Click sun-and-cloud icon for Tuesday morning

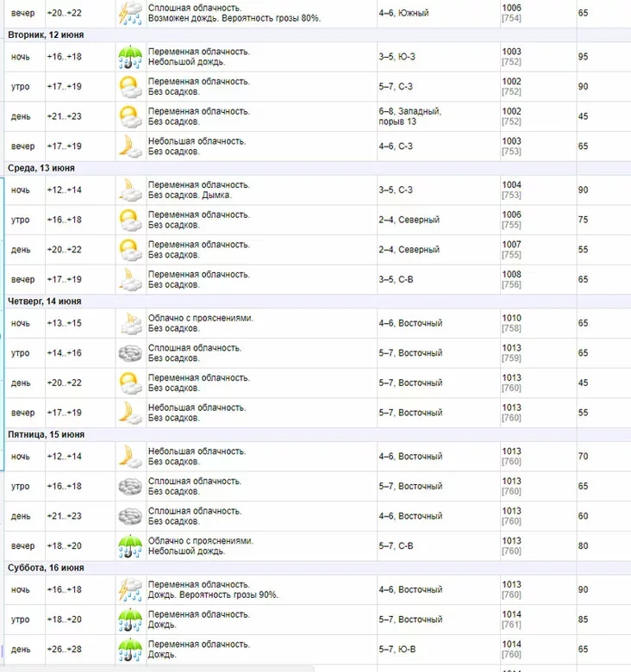point(130,86)
